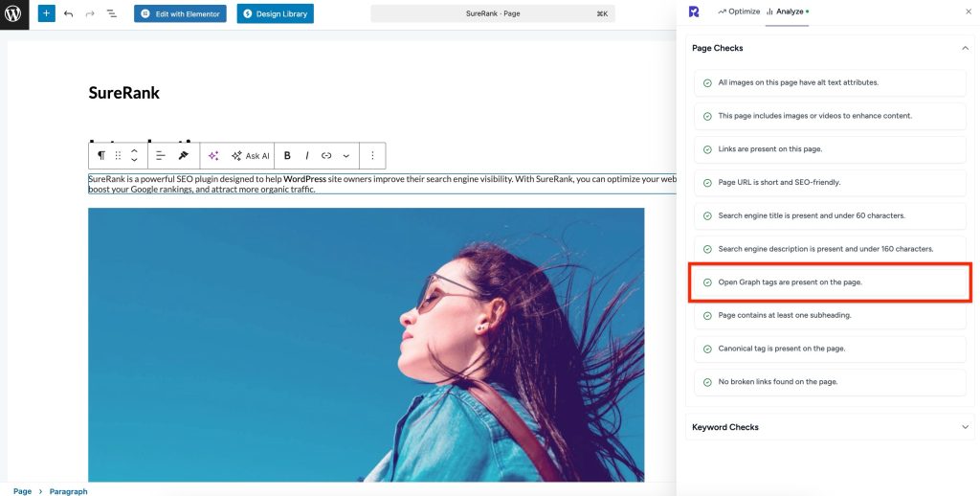Collapse the Page Checks section
The width and height of the screenshot is (980, 496).
(x=965, y=48)
